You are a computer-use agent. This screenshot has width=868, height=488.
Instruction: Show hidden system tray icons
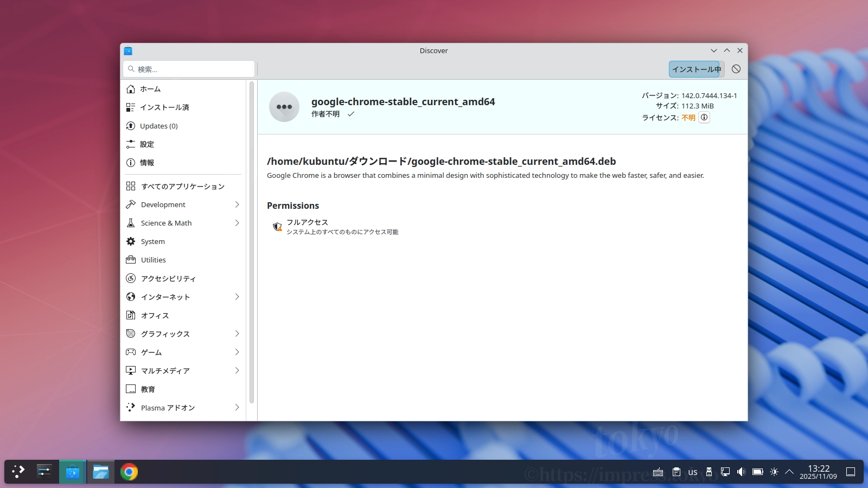789,472
